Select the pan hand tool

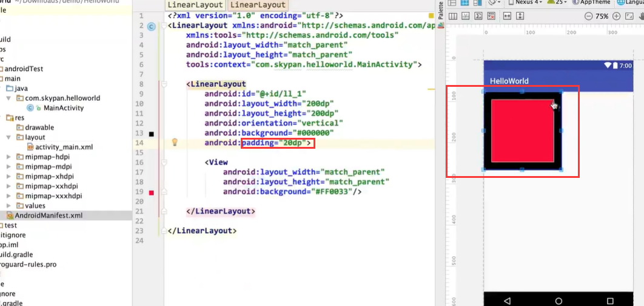641,16
